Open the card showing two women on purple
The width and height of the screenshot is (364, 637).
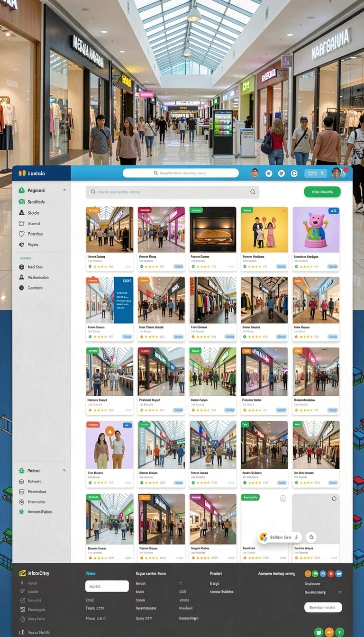click(109, 454)
